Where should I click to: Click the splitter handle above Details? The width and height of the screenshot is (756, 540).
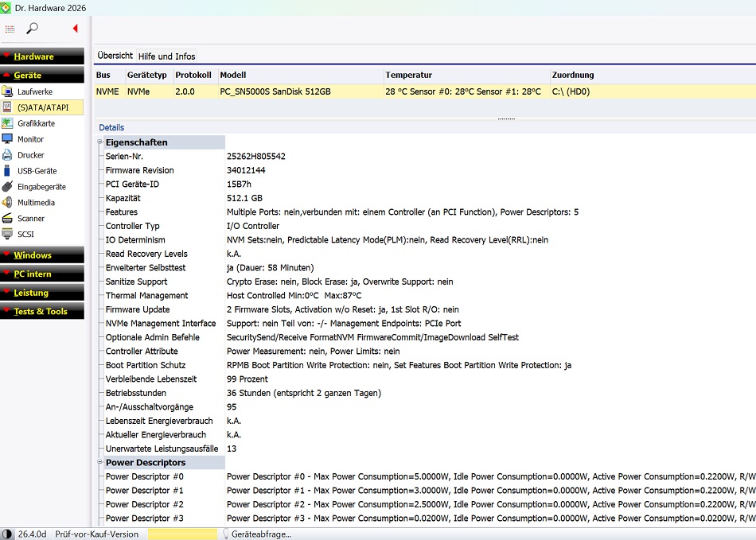pos(506,118)
